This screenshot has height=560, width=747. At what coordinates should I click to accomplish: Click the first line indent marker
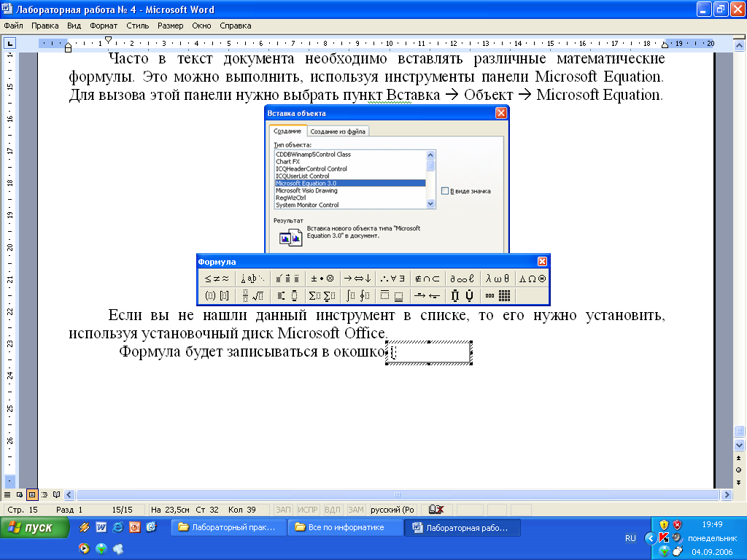click(x=108, y=39)
